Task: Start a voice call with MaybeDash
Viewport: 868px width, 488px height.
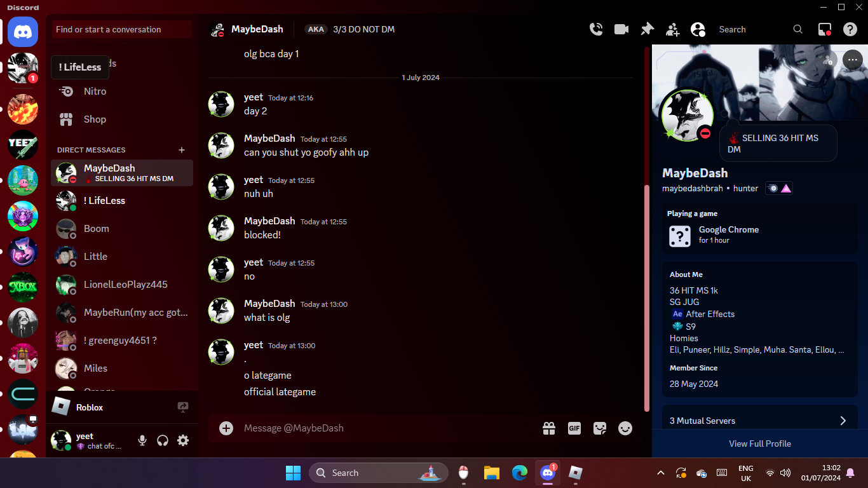Action: pyautogui.click(x=596, y=29)
